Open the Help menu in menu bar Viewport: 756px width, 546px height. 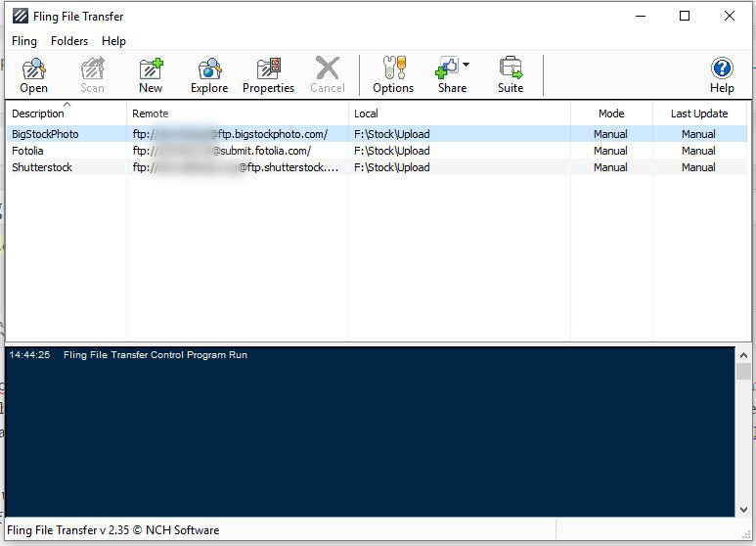pyautogui.click(x=113, y=41)
